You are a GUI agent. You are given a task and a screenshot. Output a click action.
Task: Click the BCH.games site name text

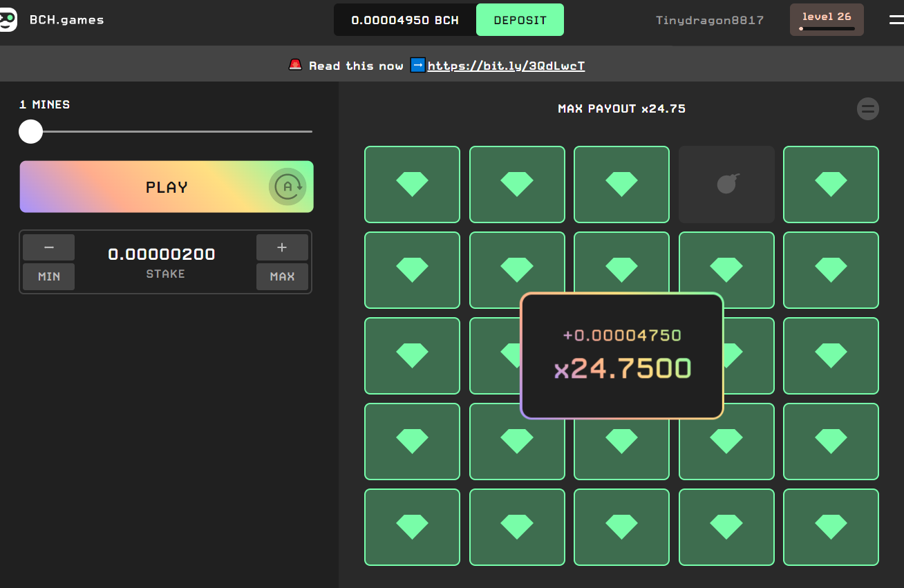(x=66, y=19)
